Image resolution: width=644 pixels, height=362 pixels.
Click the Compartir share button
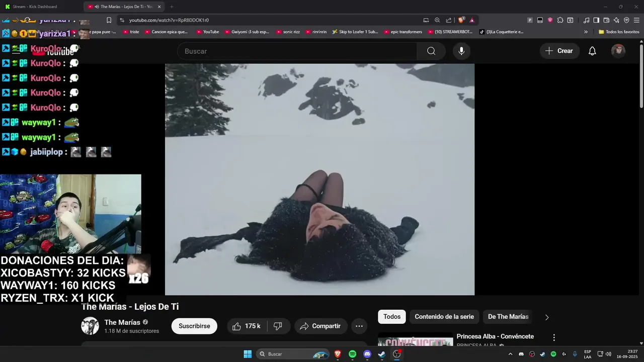pyautogui.click(x=321, y=326)
